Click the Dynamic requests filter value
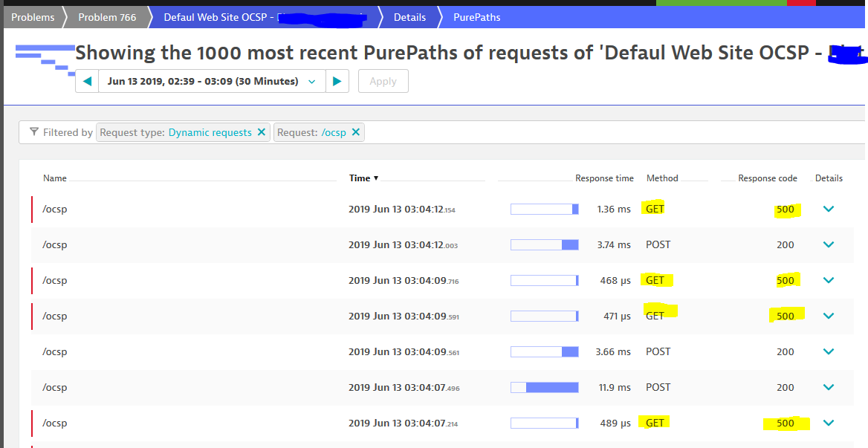 [210, 132]
